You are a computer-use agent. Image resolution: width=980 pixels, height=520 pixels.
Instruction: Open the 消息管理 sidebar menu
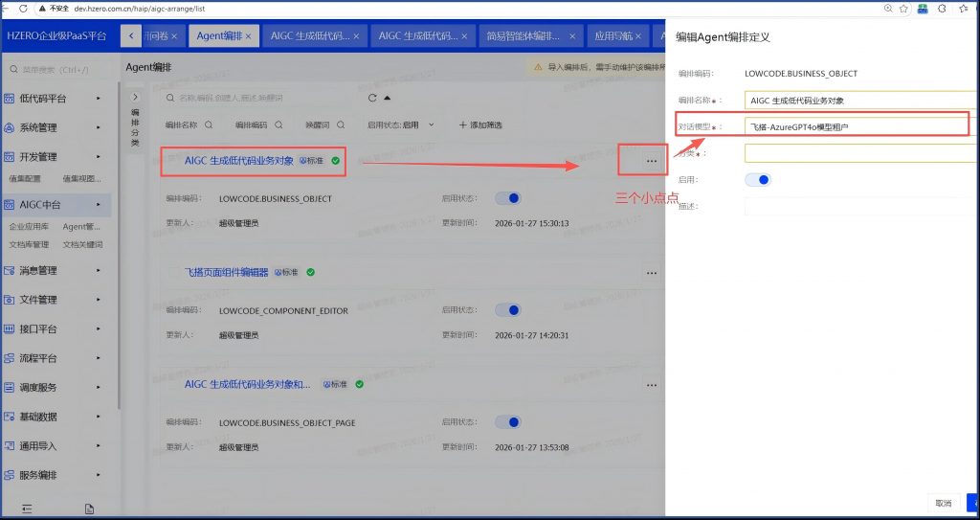pos(57,271)
